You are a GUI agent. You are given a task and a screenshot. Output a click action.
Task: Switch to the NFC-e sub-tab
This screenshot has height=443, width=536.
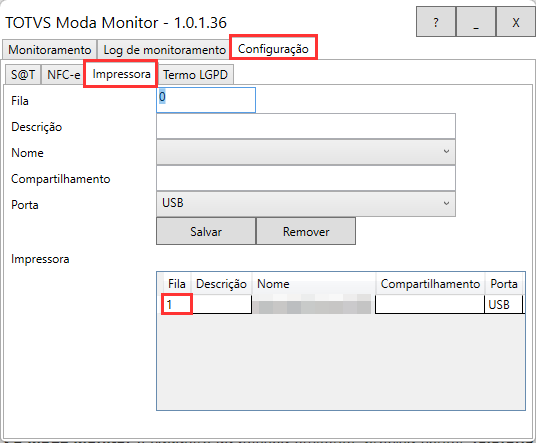click(63, 75)
